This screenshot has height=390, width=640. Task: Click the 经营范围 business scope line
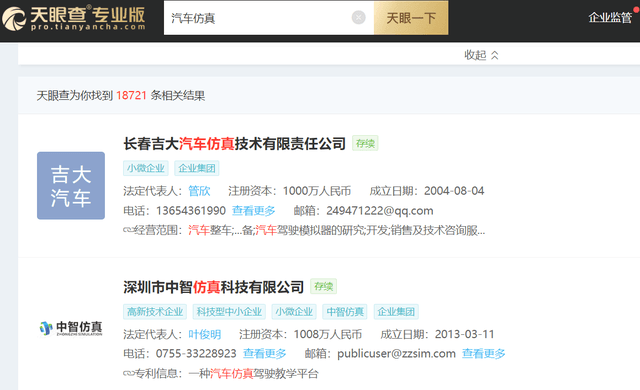click(304, 230)
